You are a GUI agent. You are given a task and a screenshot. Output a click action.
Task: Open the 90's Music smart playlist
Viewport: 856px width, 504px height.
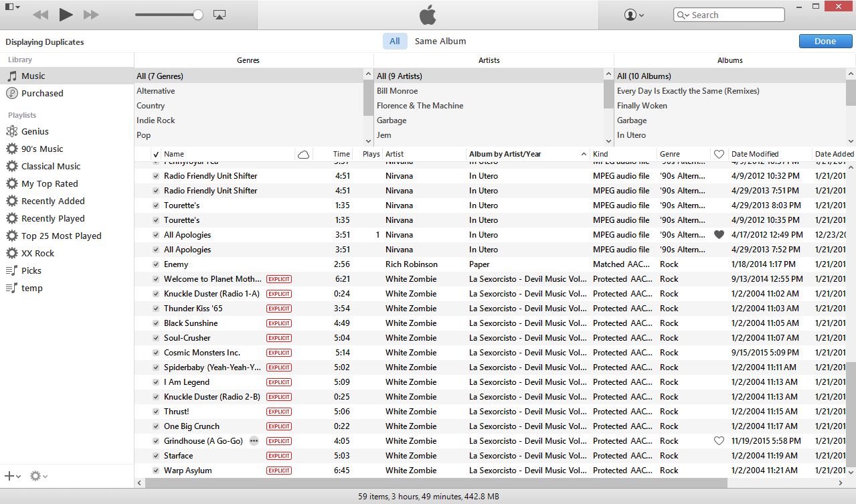[x=67, y=149]
